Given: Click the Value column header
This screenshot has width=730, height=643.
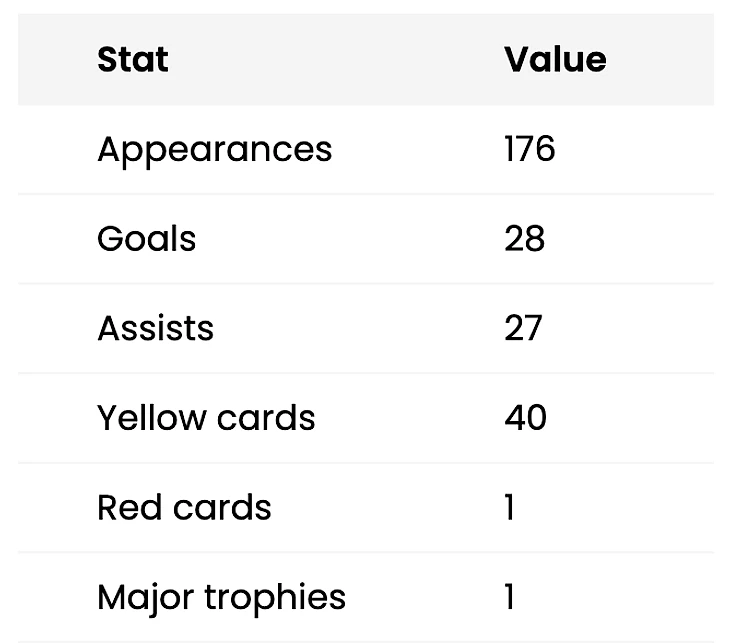Looking at the screenshot, I should 555,60.
